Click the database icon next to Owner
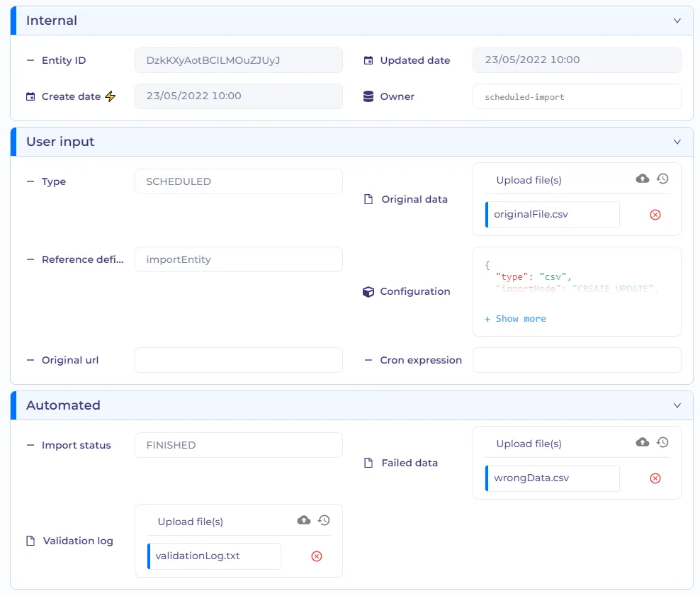This screenshot has height=596, width=700. pyautogui.click(x=368, y=96)
